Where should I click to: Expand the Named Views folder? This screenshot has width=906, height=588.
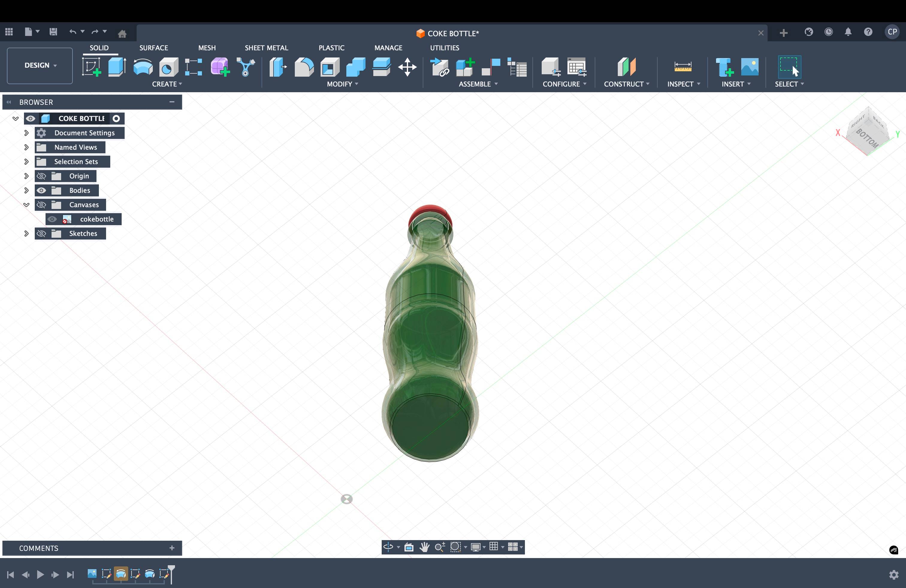pyautogui.click(x=26, y=147)
